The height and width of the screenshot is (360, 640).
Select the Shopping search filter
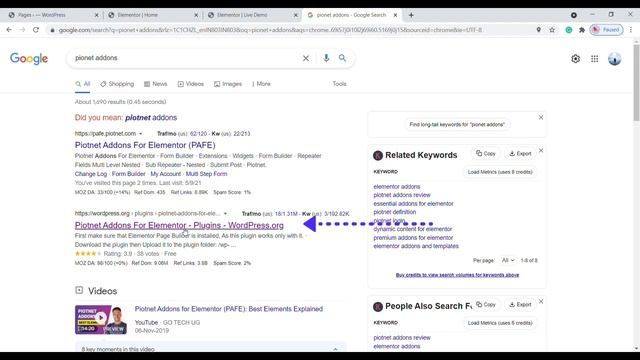(x=117, y=84)
